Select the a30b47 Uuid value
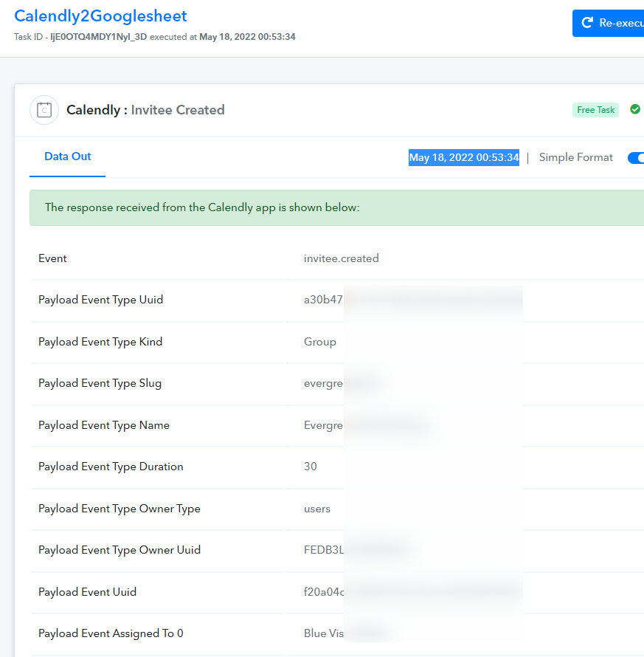 pyautogui.click(x=323, y=300)
